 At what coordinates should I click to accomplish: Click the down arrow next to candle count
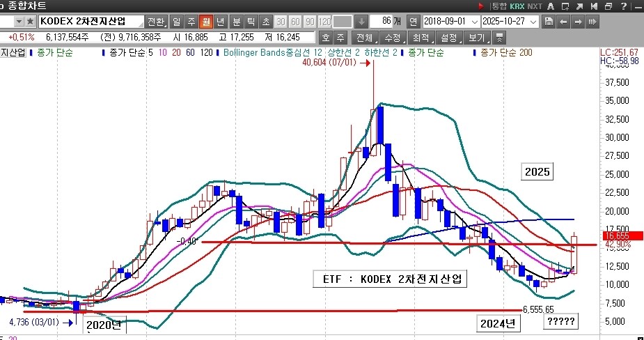coord(361,22)
